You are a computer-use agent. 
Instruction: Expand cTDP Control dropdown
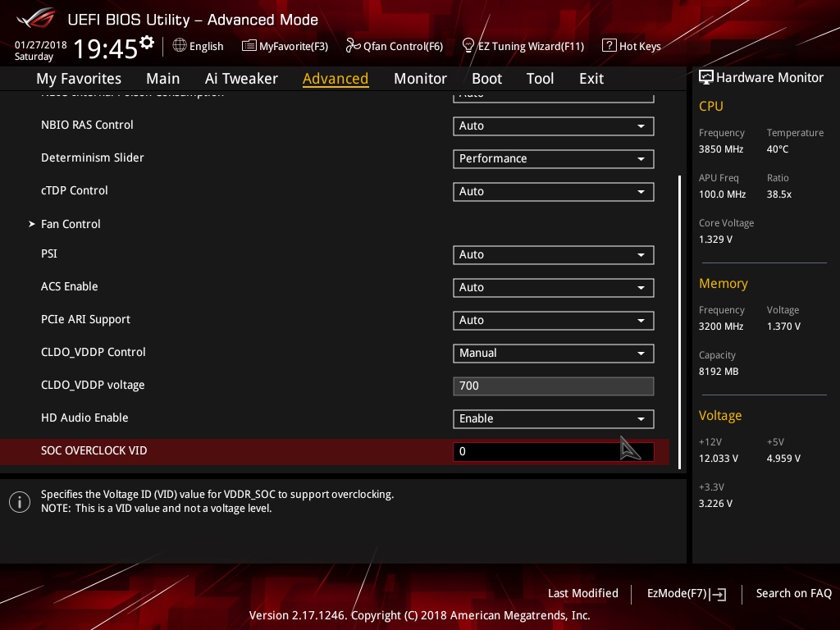(554, 192)
